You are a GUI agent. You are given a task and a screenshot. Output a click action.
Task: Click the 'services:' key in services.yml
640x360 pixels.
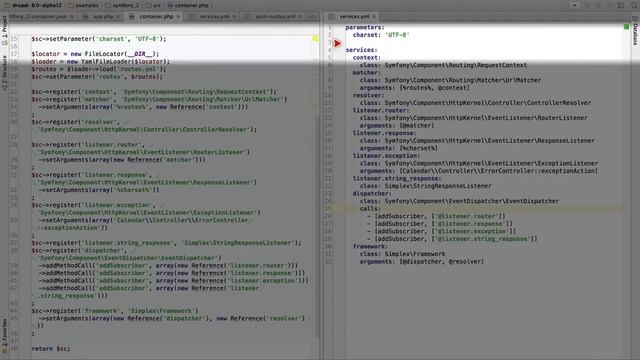361,50
